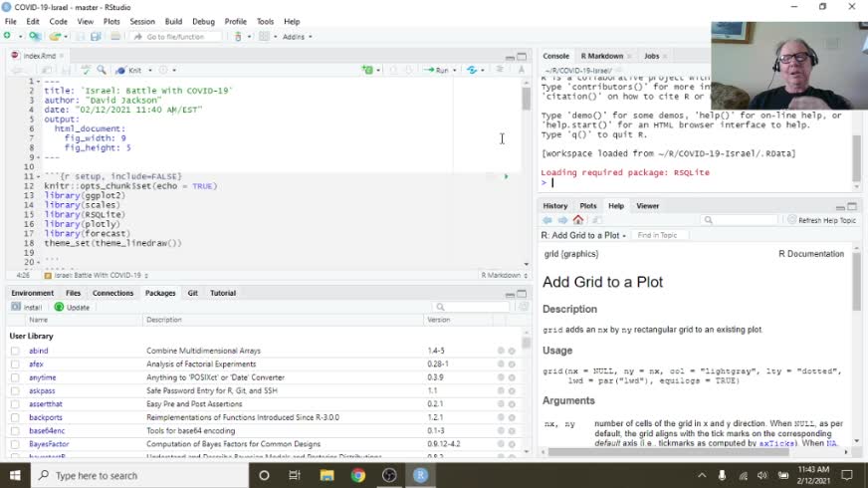868x488 pixels.
Task: Check the BayesFactor package checkbox
Action: [15, 444]
